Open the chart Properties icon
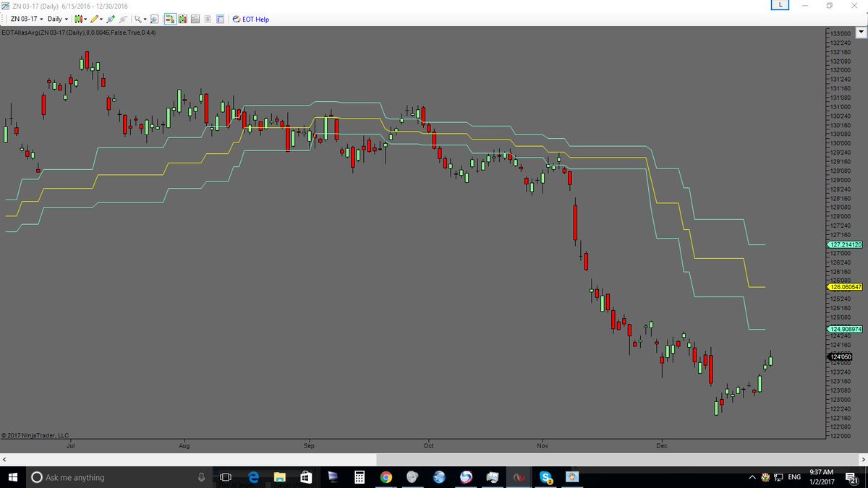This screenshot has height=488, width=868. tap(220, 19)
